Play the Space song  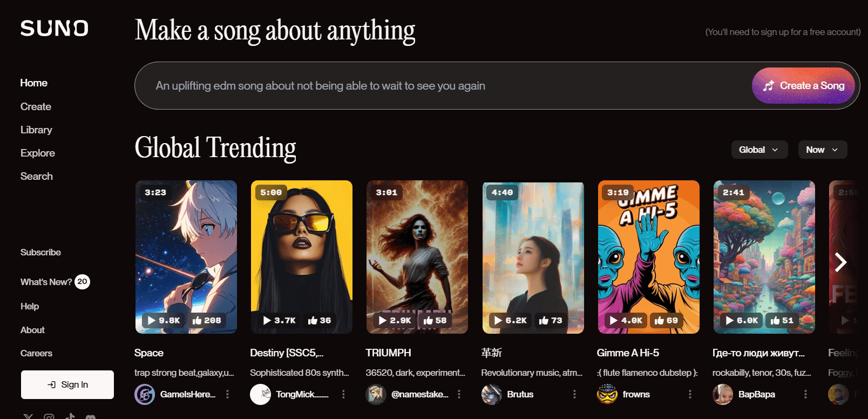tap(152, 320)
